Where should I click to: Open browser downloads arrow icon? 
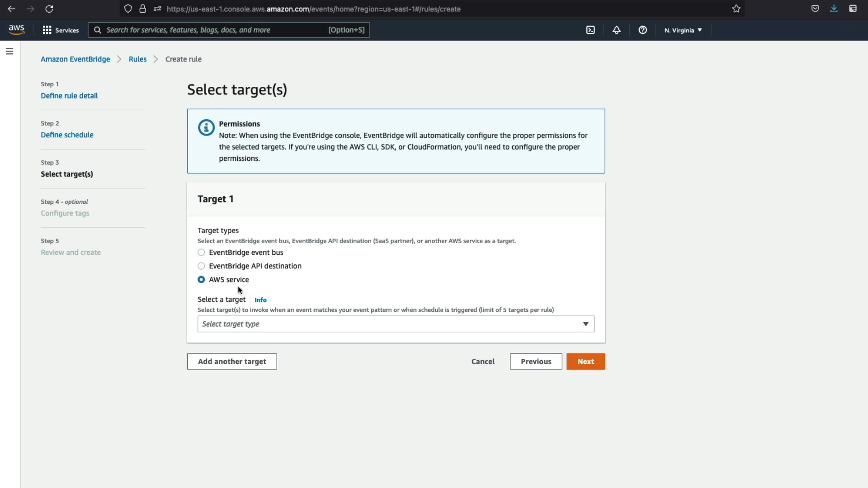(834, 9)
